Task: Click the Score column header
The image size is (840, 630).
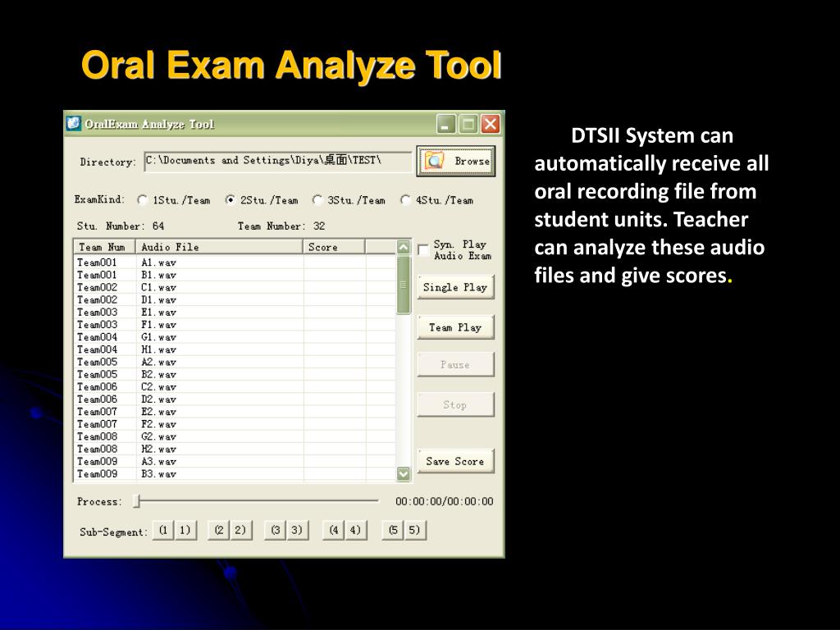Action: point(335,247)
